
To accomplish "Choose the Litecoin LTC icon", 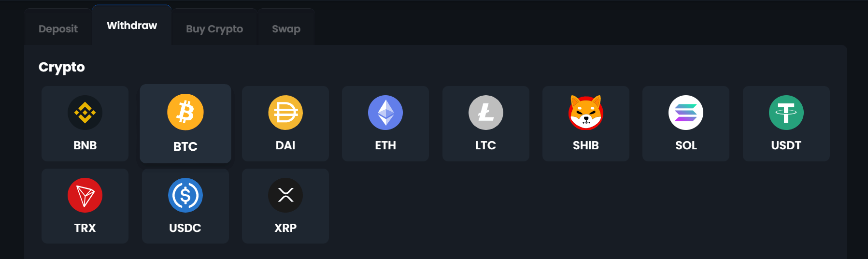I will coord(486,113).
